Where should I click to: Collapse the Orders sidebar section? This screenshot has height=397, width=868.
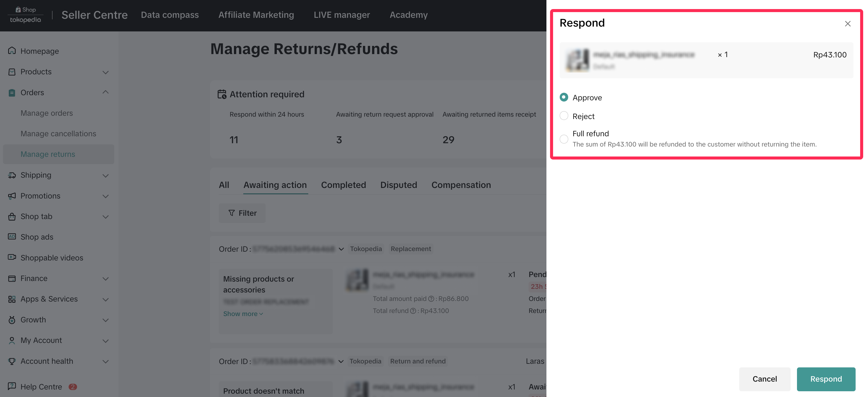(x=105, y=92)
